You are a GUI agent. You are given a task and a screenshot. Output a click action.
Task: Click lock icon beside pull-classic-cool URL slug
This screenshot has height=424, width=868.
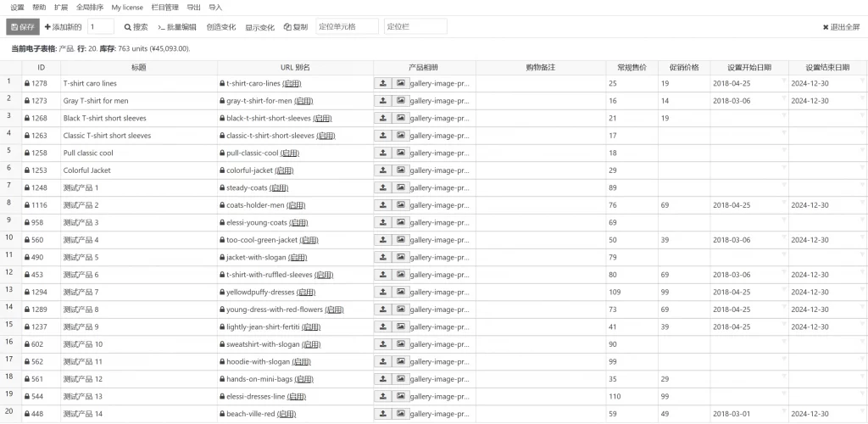tap(222, 153)
